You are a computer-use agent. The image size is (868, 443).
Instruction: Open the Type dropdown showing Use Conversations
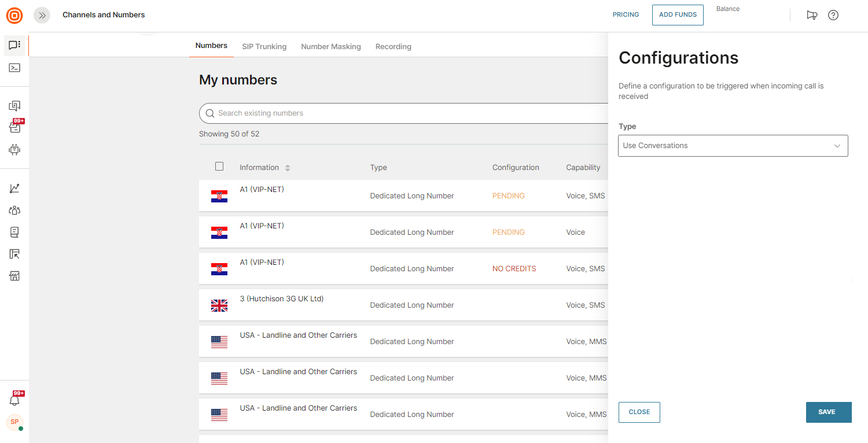tap(733, 146)
